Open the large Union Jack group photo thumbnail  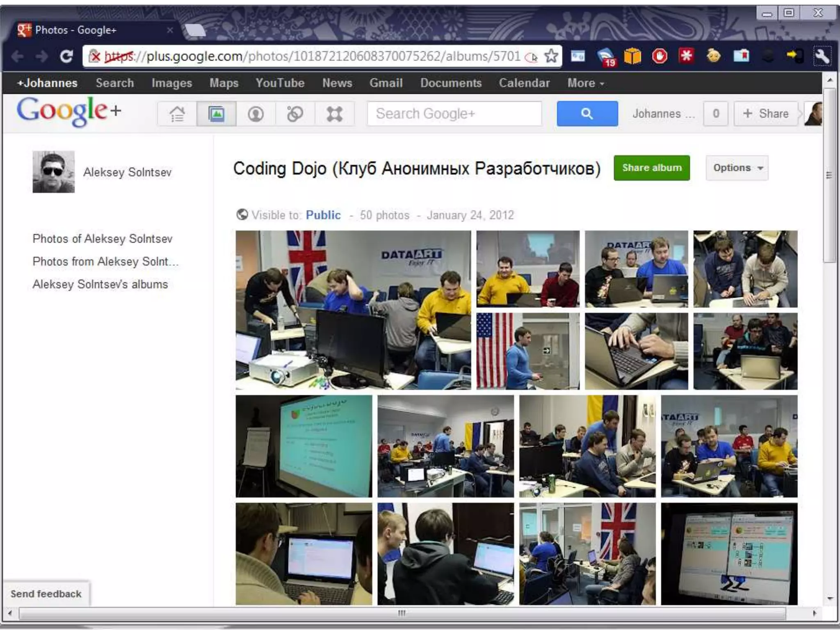coord(353,310)
